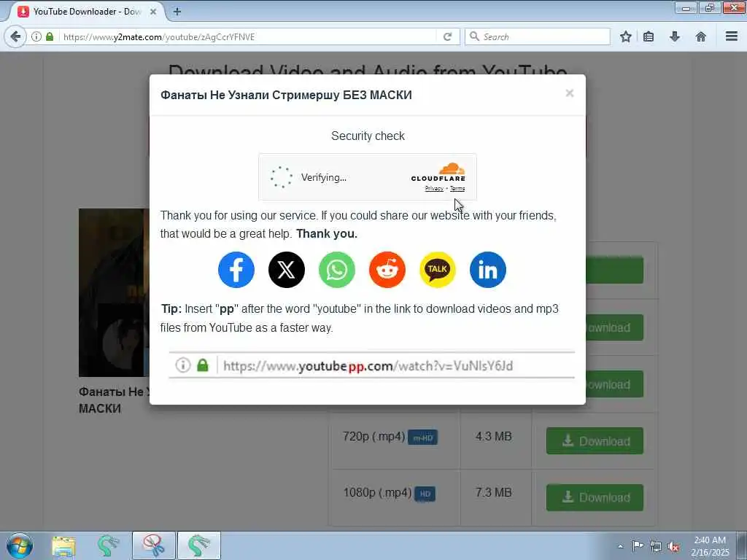
Task: Open Cloudflare Terms link
Action: [457, 189]
